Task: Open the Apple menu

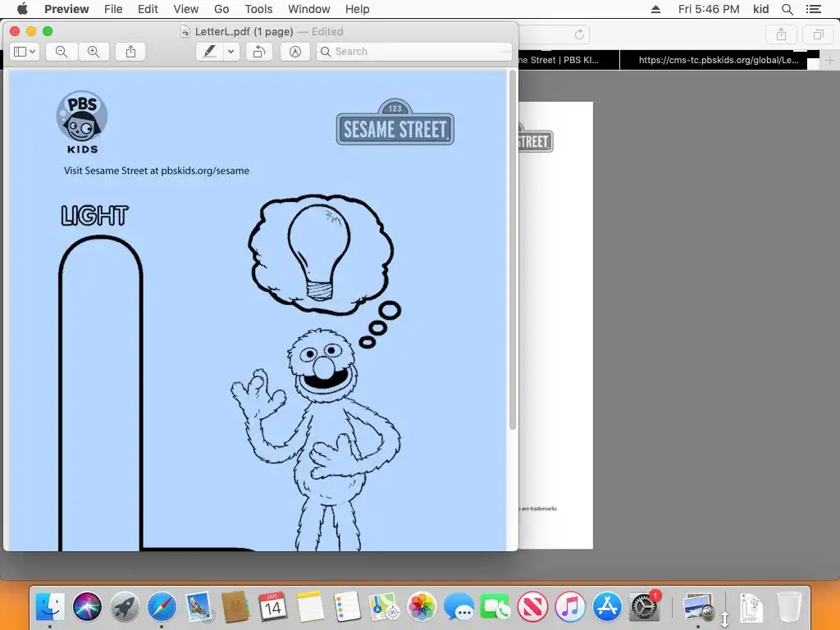Action: click(x=22, y=9)
